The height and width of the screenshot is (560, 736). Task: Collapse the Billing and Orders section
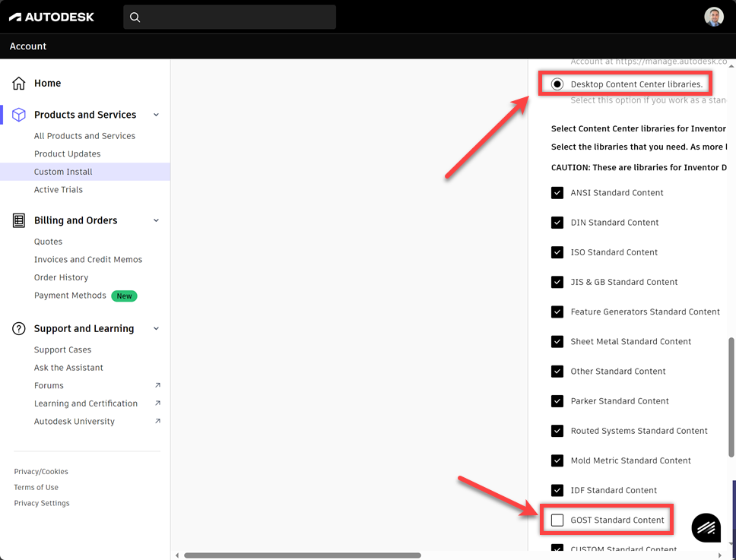tap(156, 220)
